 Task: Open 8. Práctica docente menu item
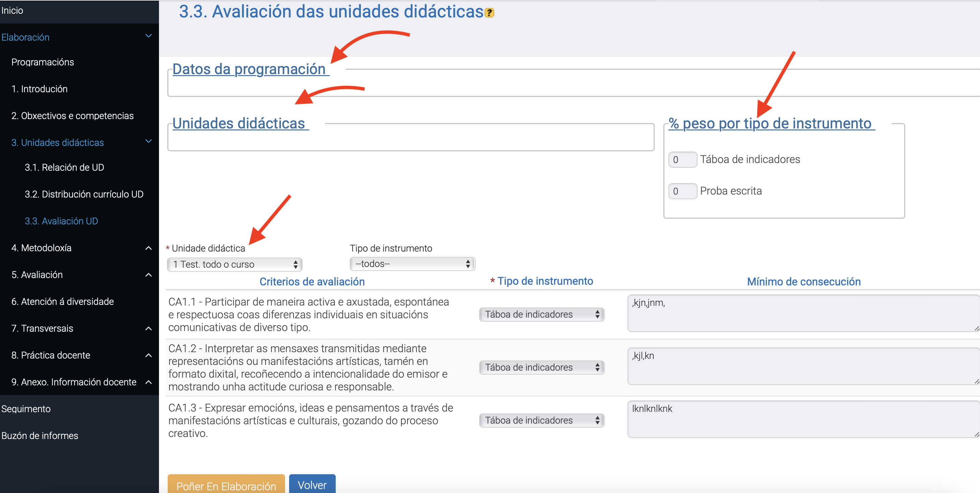[51, 355]
